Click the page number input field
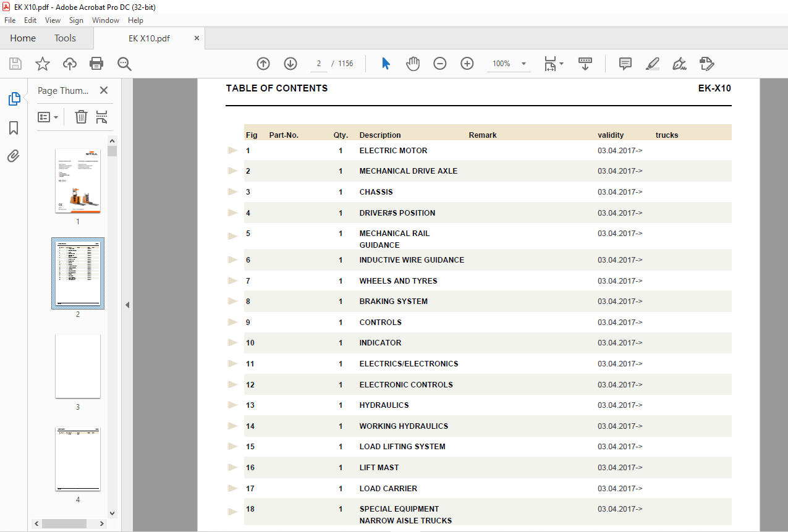Screen dimensions: 788x532 318,64
